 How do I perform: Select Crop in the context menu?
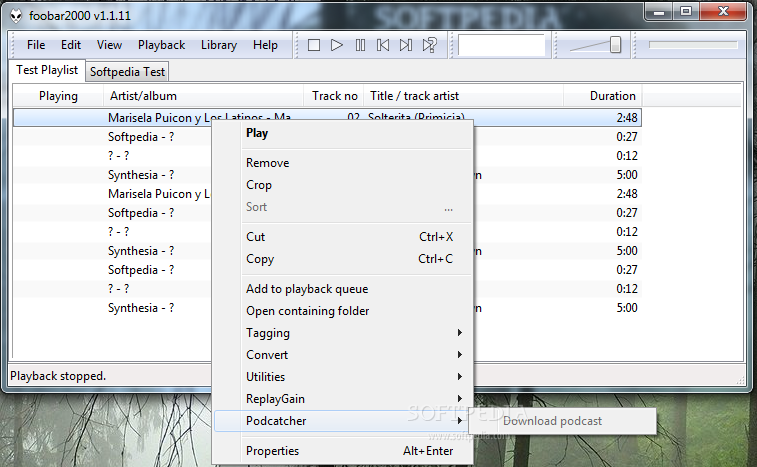tap(343, 185)
